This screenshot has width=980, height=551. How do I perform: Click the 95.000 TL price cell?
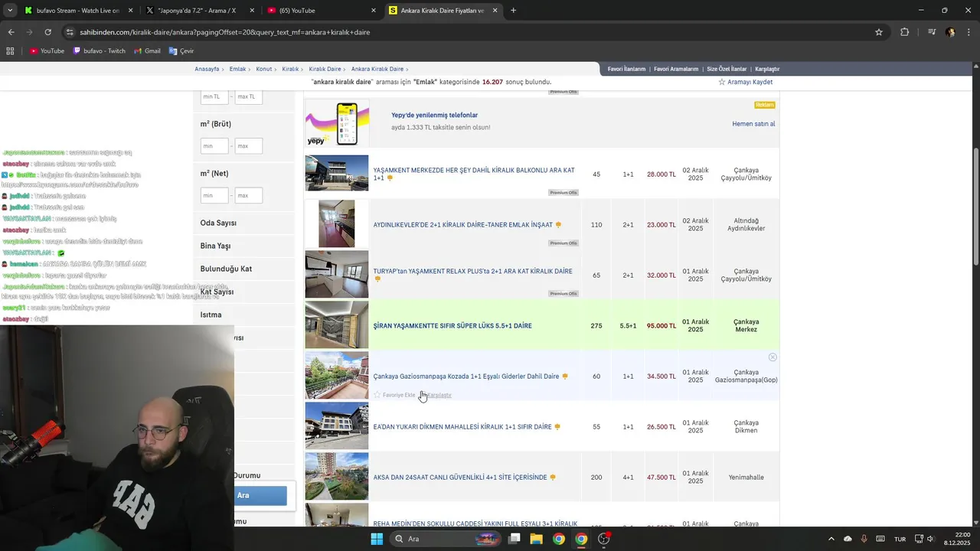pos(661,326)
